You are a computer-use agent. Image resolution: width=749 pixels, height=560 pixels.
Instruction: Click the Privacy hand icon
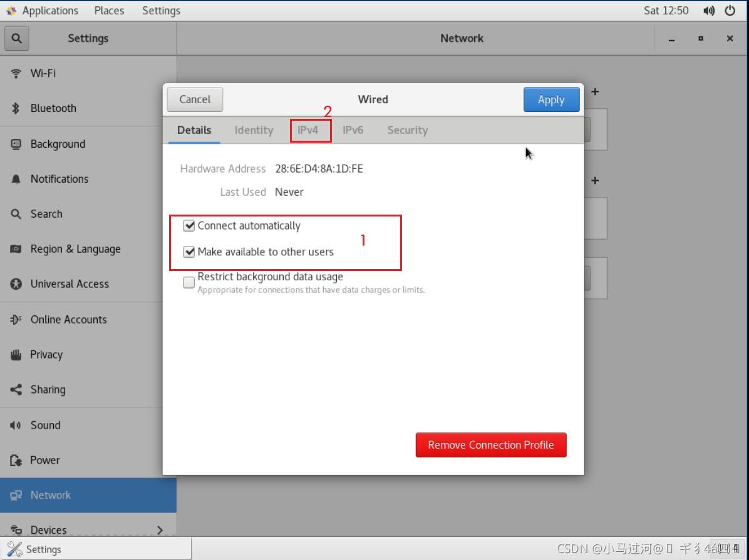pos(16,355)
